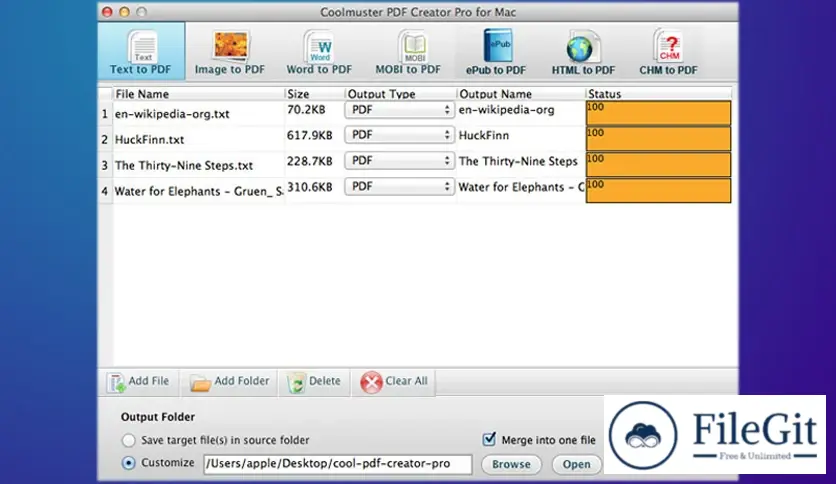Click the output folder path field
Viewport: 836px width, 484px height.
click(337, 464)
